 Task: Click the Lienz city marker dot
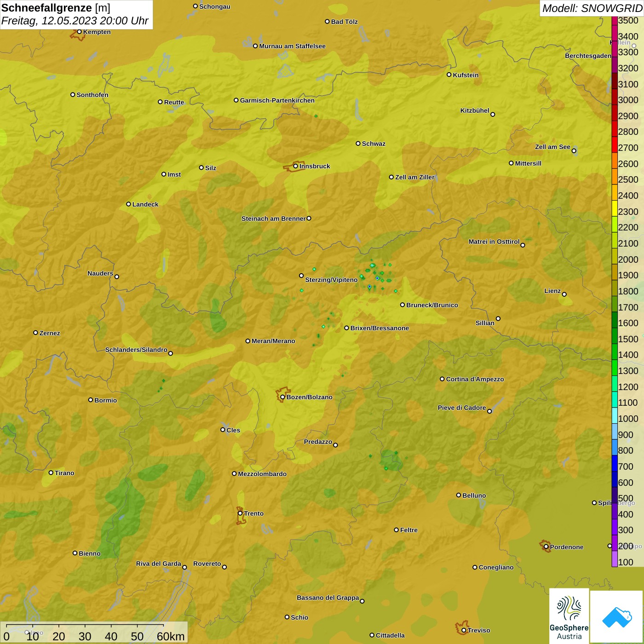[564, 294]
